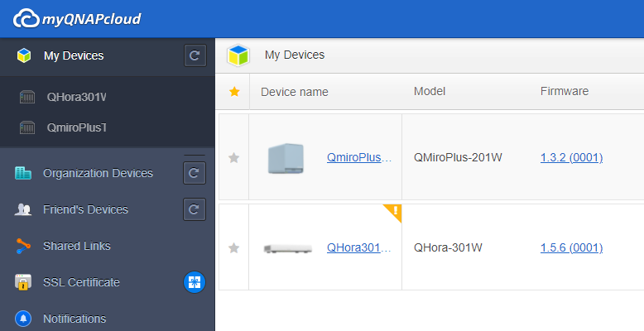Open My Devices in the sidebar
This screenshot has width=644, height=331.
pos(74,55)
